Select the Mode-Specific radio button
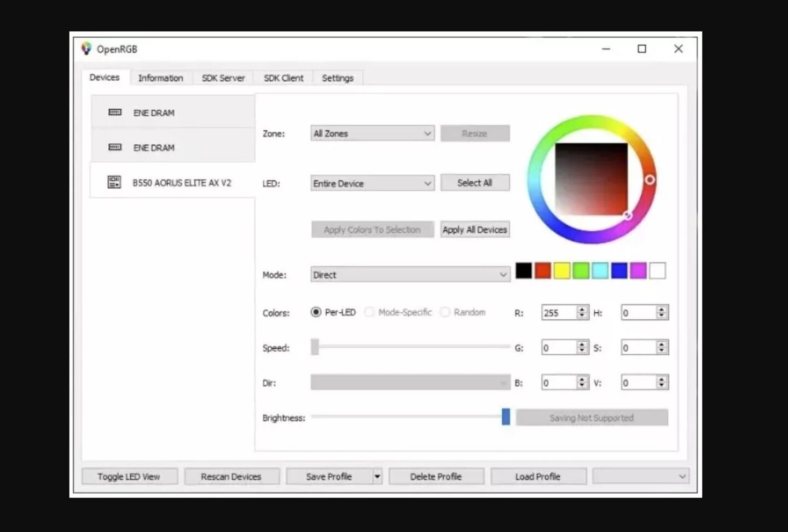 pyautogui.click(x=370, y=312)
